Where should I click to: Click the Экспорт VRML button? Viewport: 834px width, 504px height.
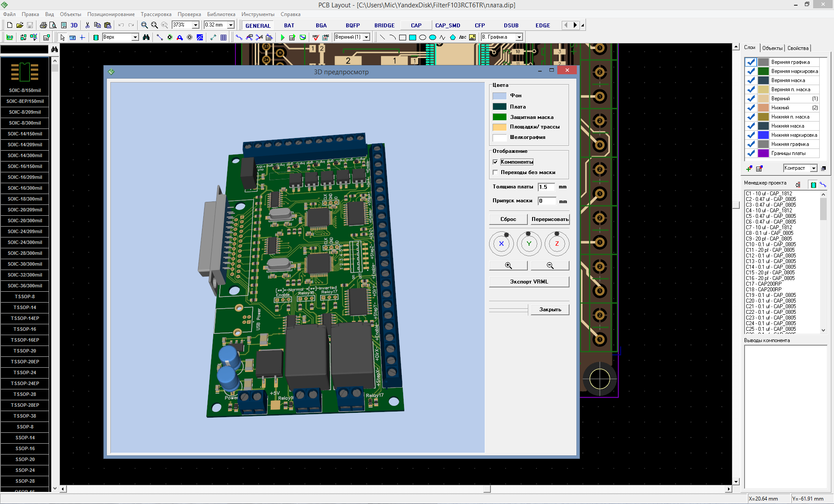pyautogui.click(x=529, y=282)
